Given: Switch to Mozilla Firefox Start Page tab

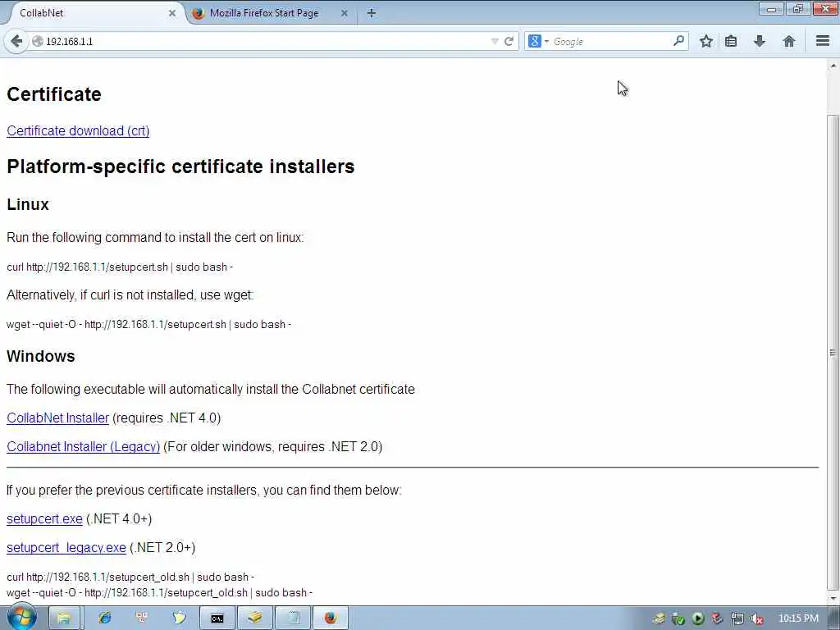Looking at the screenshot, I should (x=271, y=13).
